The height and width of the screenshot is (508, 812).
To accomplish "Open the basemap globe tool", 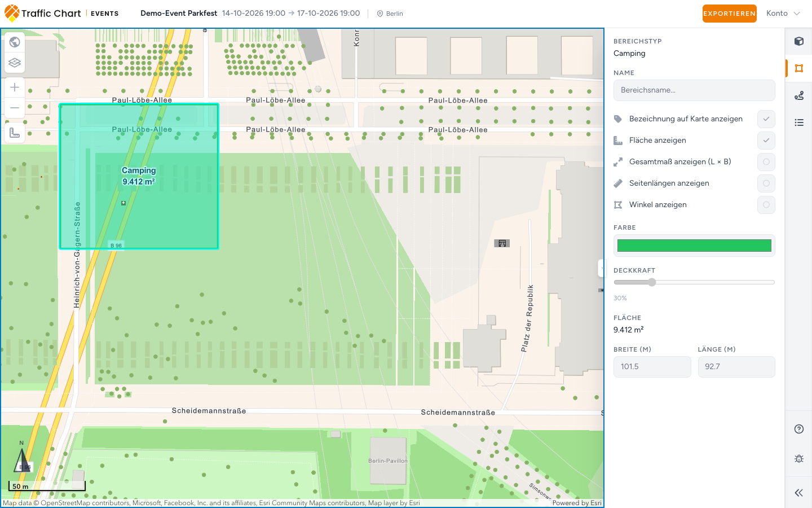I will click(x=15, y=42).
